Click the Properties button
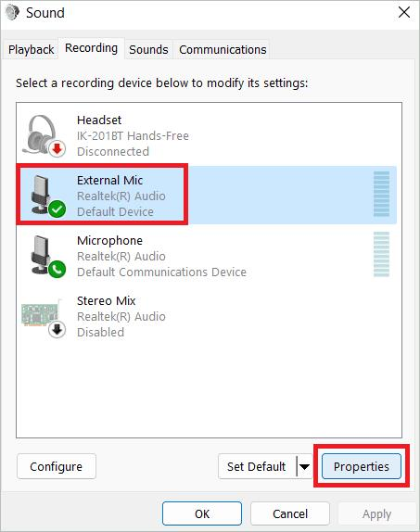The image size is (420, 532). 362,466
